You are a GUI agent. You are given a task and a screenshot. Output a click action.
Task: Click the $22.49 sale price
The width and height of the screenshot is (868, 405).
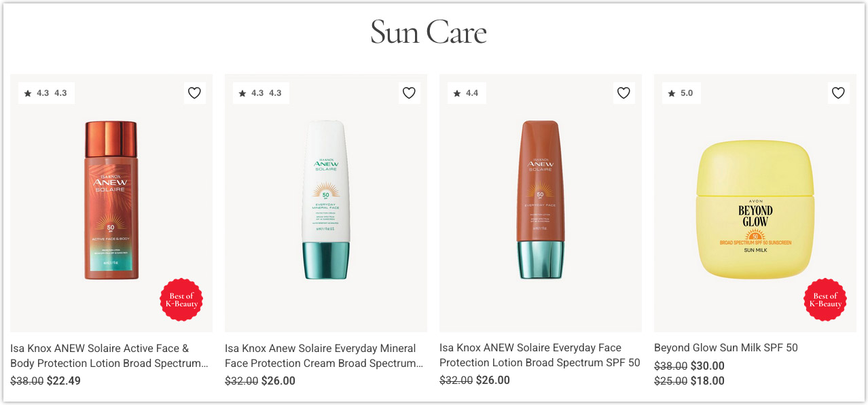point(62,381)
